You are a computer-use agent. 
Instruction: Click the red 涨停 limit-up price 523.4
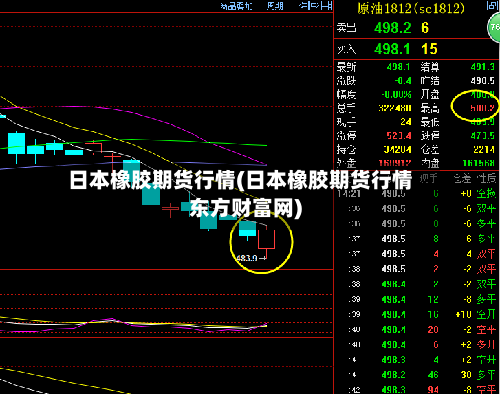click(x=399, y=135)
